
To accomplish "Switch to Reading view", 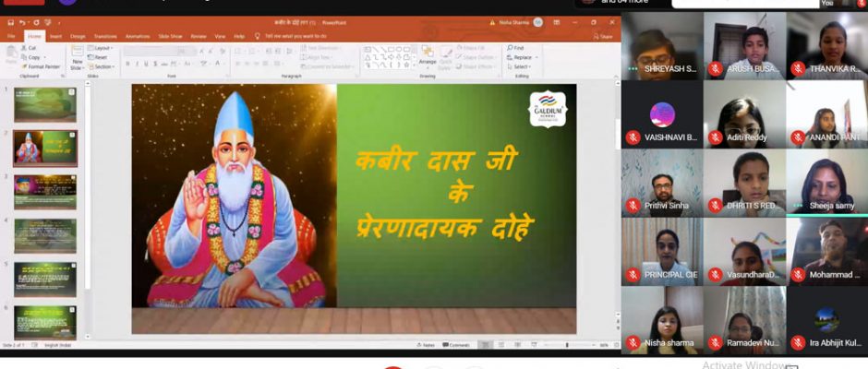I will [x=518, y=345].
